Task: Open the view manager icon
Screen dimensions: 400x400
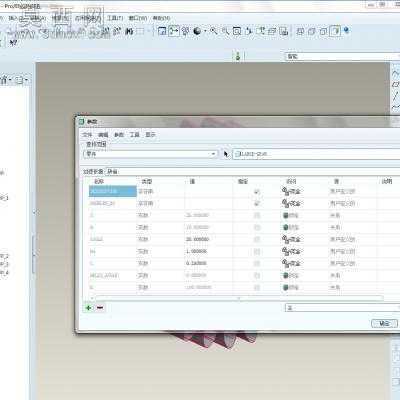Action: click(x=284, y=31)
